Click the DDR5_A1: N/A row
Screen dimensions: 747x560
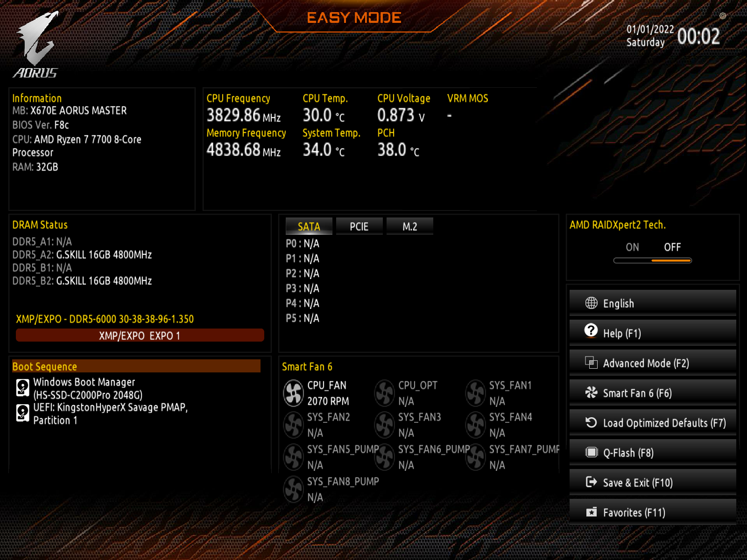click(42, 242)
